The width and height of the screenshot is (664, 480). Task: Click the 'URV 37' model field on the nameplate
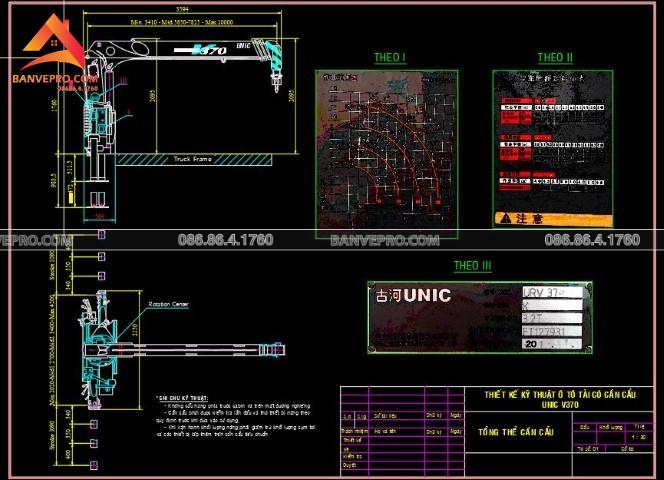553,292
